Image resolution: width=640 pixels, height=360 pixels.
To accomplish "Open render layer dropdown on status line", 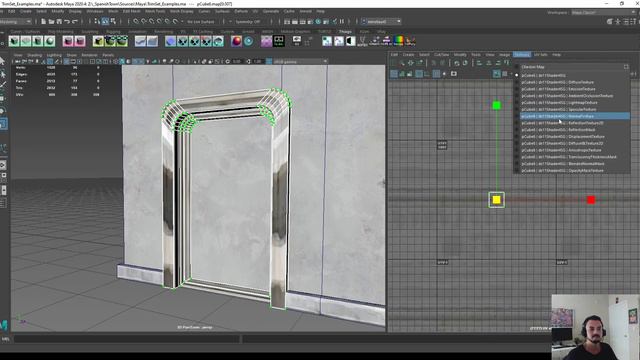I will click(381, 21).
